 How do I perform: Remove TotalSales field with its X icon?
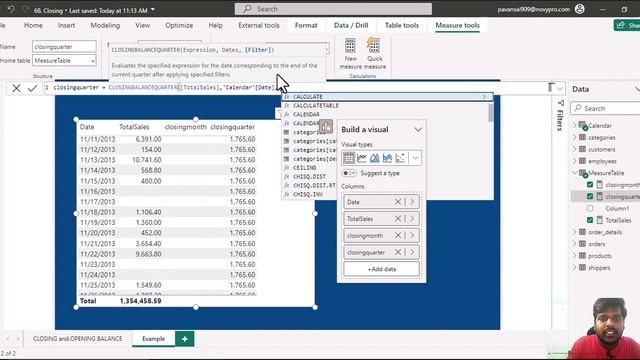point(398,219)
